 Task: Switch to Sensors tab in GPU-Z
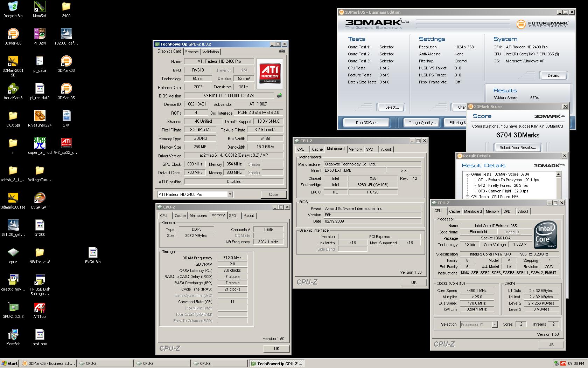(x=192, y=52)
